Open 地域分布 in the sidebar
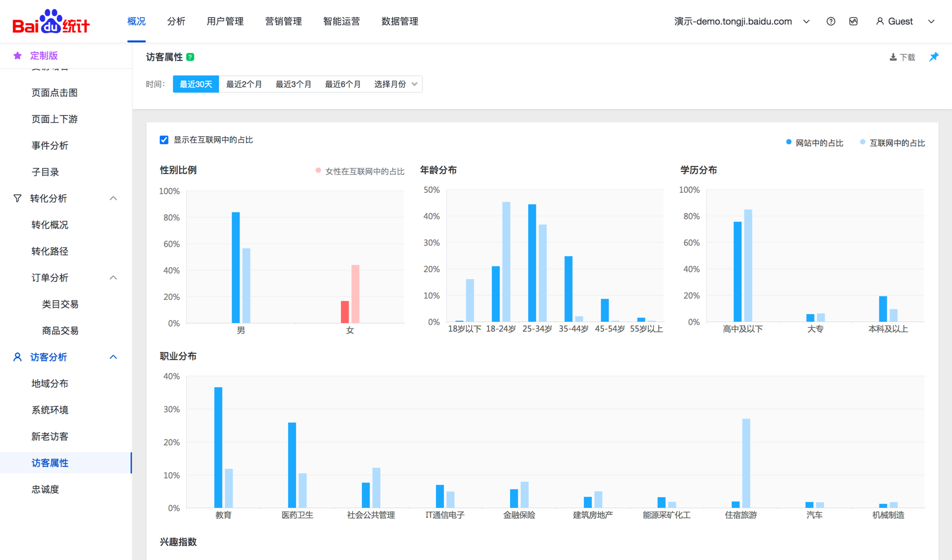 coord(50,384)
